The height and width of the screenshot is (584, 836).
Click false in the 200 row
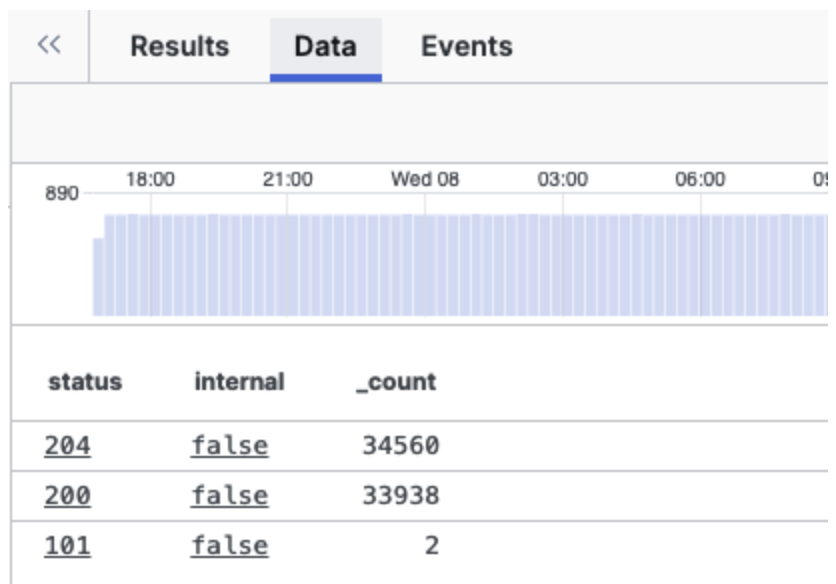point(229,495)
